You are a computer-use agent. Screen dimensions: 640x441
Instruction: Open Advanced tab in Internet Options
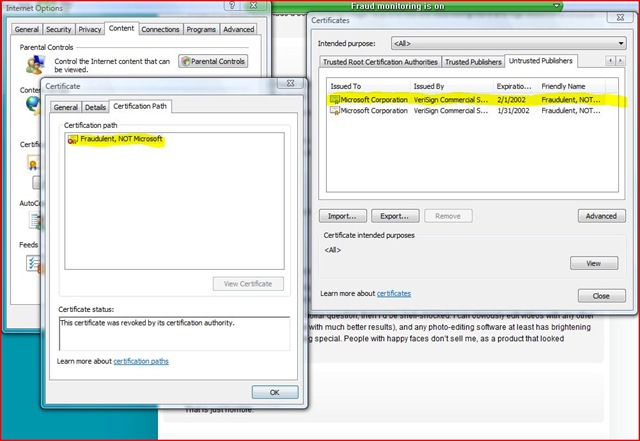point(238,29)
